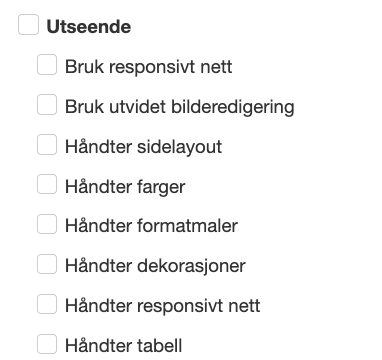This screenshot has width=382, height=360.
Task: Enable the Håndter responsivt nett checkbox
Action: click(x=47, y=304)
